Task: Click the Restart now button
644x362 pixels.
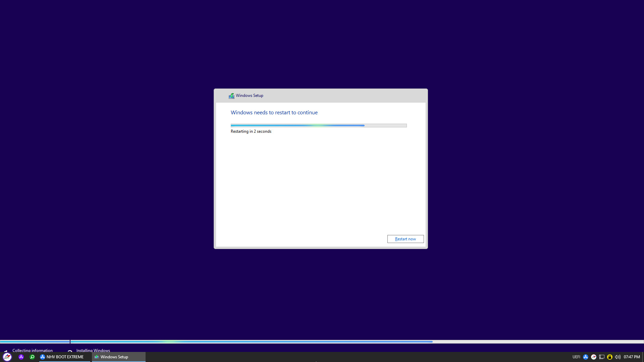Action: [405, 239]
